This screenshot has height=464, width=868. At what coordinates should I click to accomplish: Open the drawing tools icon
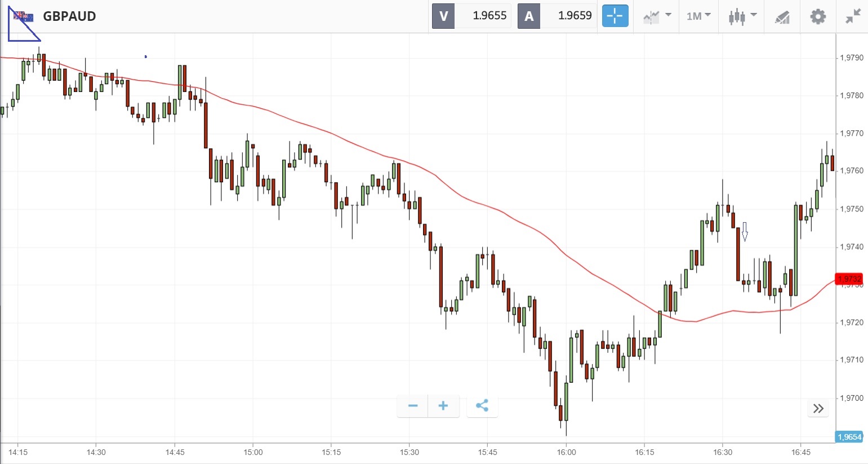(x=782, y=17)
